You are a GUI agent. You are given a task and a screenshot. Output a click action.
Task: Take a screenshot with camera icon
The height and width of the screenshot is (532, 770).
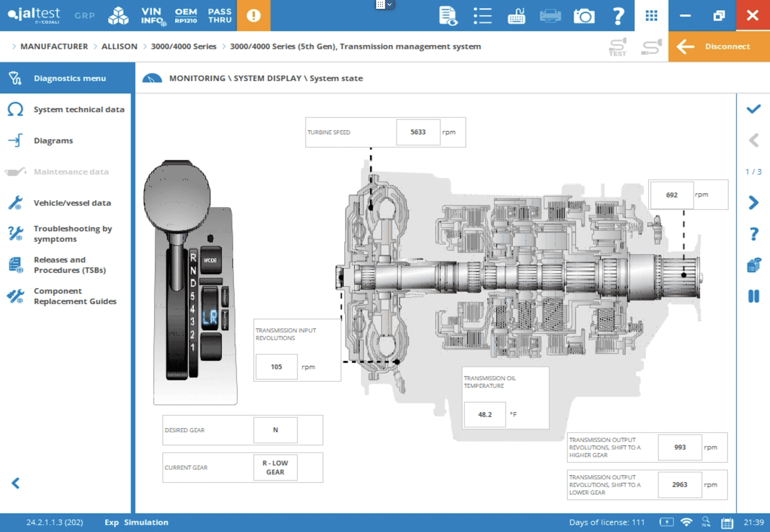[584, 16]
